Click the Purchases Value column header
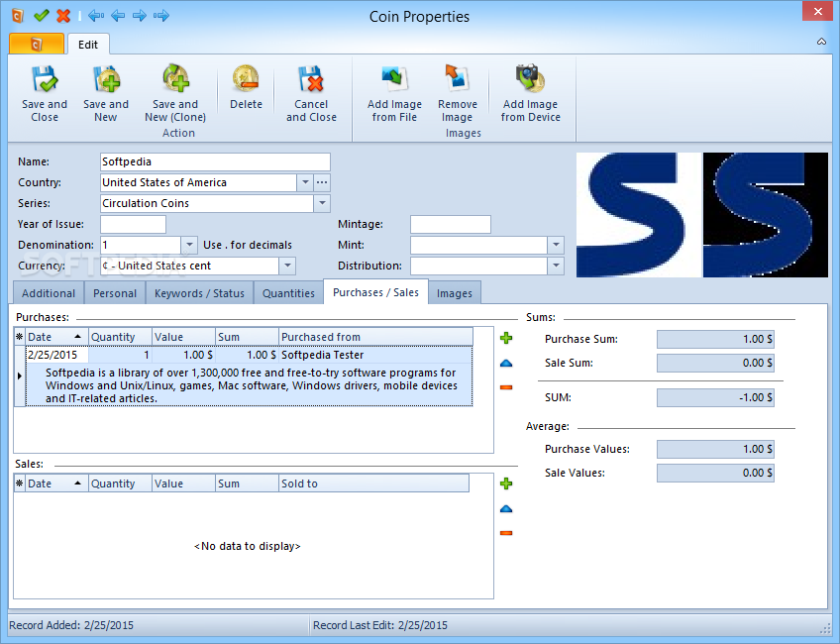 (x=184, y=337)
